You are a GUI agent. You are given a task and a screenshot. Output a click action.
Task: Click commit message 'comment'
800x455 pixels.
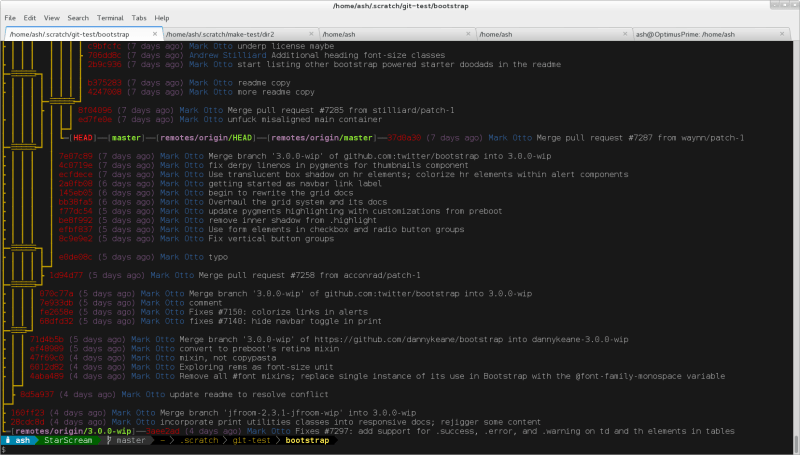205,303
